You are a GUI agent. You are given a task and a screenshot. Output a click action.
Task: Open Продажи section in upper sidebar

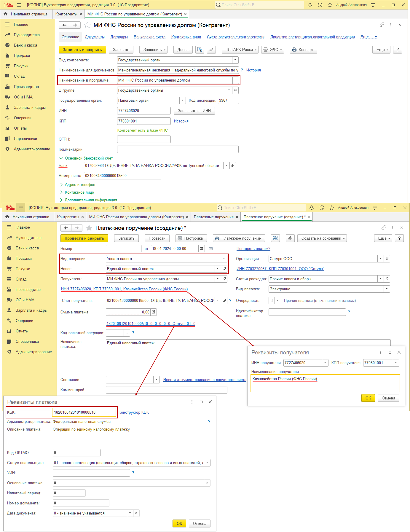pos(22,56)
